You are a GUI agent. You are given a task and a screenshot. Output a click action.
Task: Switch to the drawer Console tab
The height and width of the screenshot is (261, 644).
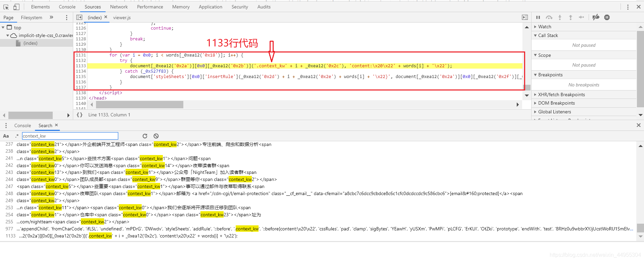tap(22, 125)
